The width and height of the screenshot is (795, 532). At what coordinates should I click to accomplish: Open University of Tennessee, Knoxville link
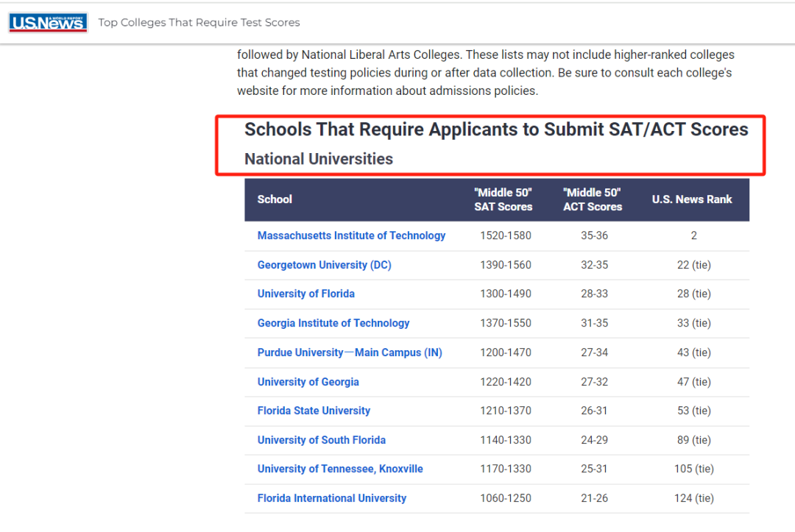pyautogui.click(x=340, y=469)
